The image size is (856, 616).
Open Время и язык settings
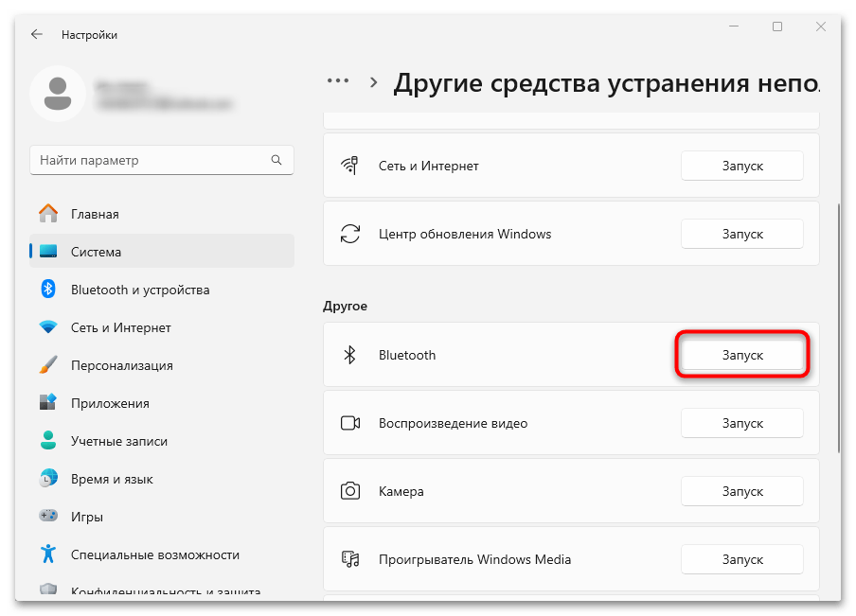[x=162, y=479]
